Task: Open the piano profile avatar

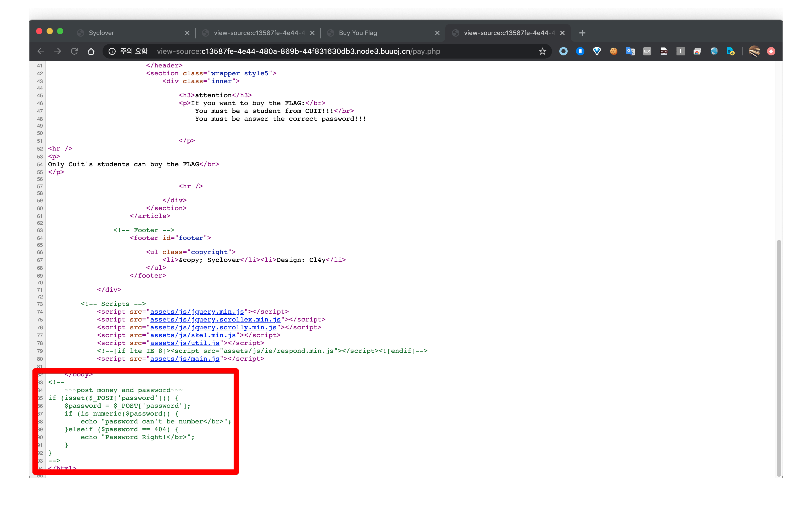Action: click(x=754, y=51)
